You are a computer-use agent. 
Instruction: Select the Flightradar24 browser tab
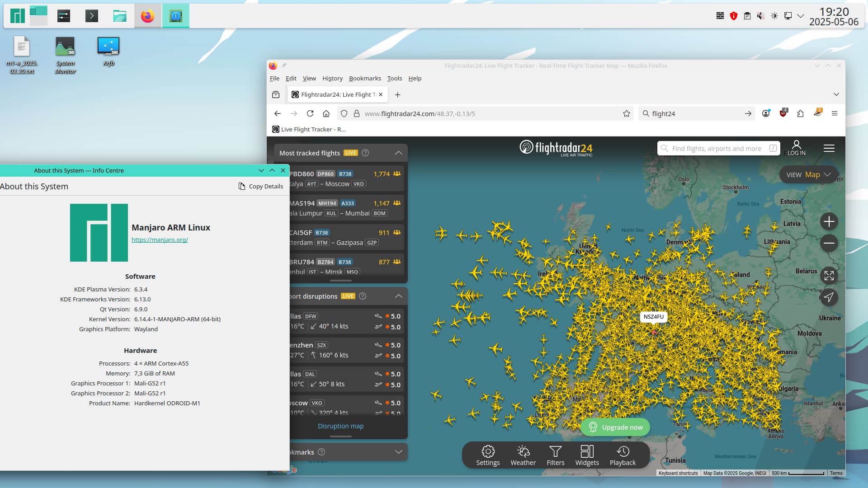[337, 94]
